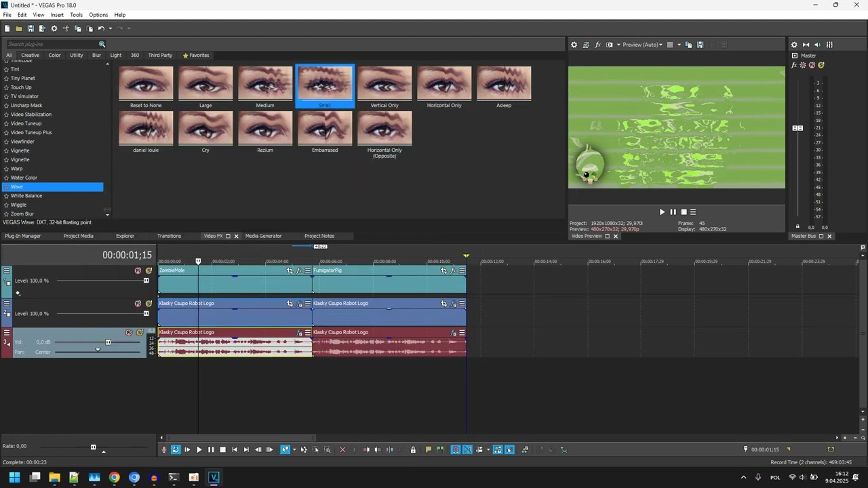
Task: Choose the Reset to None preset
Action: click(146, 83)
